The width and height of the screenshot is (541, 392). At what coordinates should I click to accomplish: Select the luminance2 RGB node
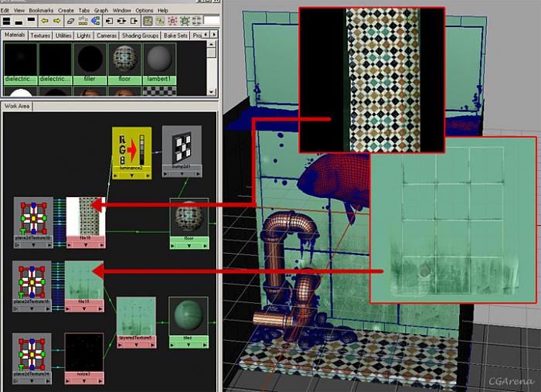(x=132, y=153)
